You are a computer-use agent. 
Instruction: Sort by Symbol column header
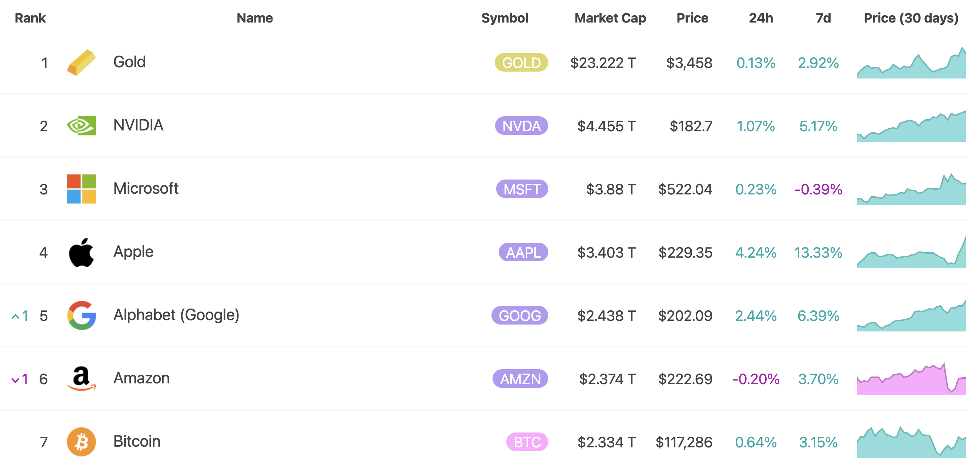[x=505, y=18]
